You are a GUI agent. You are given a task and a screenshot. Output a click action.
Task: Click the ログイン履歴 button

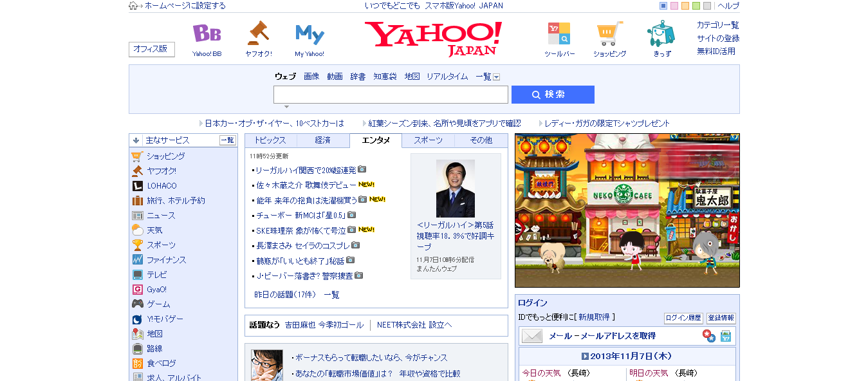[683, 318]
